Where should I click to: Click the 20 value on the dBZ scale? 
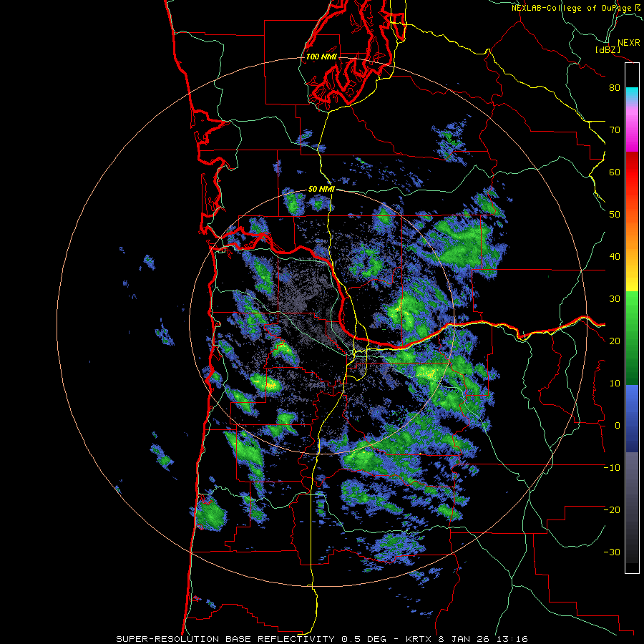coord(615,341)
